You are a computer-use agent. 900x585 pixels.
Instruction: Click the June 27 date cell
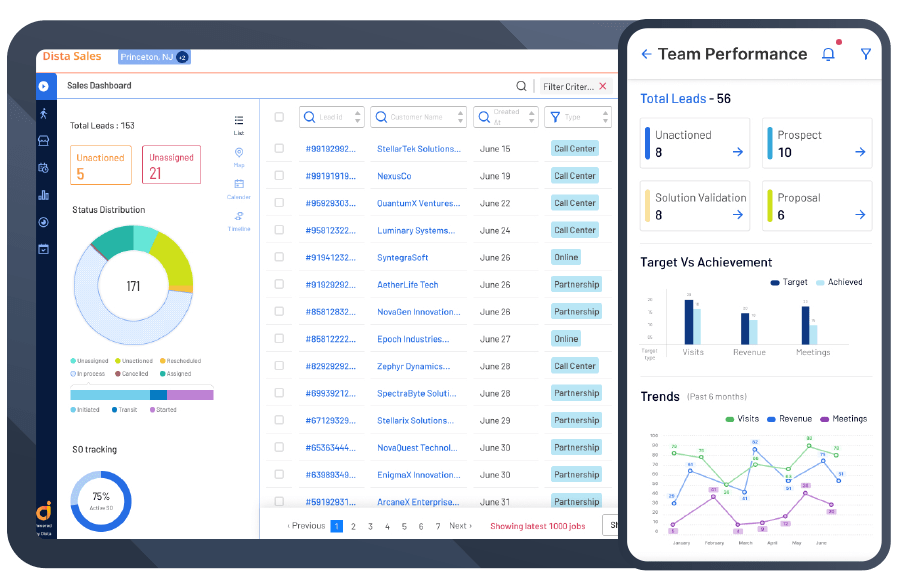(x=495, y=339)
